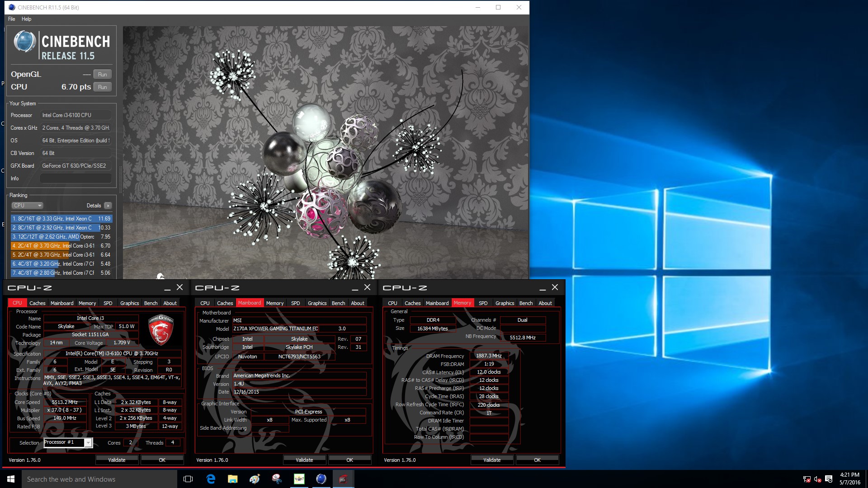The height and width of the screenshot is (488, 868).
Task: Run the CPU benchmark
Action: (x=103, y=87)
